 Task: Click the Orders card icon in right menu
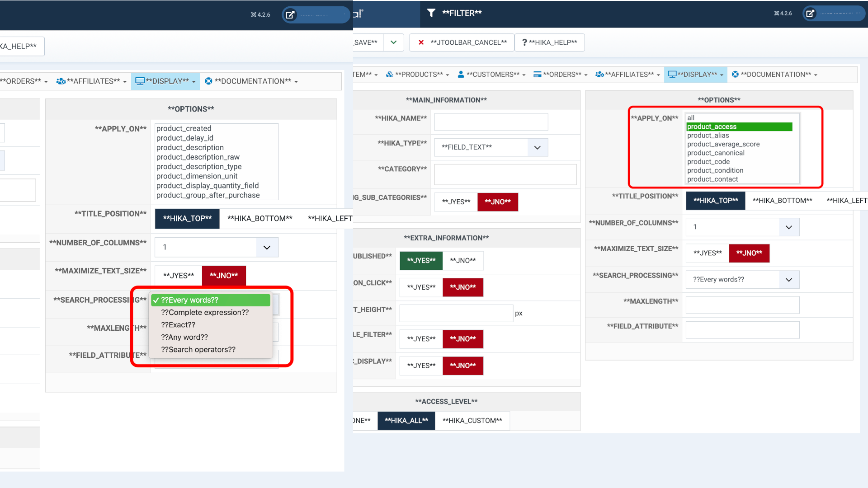pyautogui.click(x=537, y=75)
